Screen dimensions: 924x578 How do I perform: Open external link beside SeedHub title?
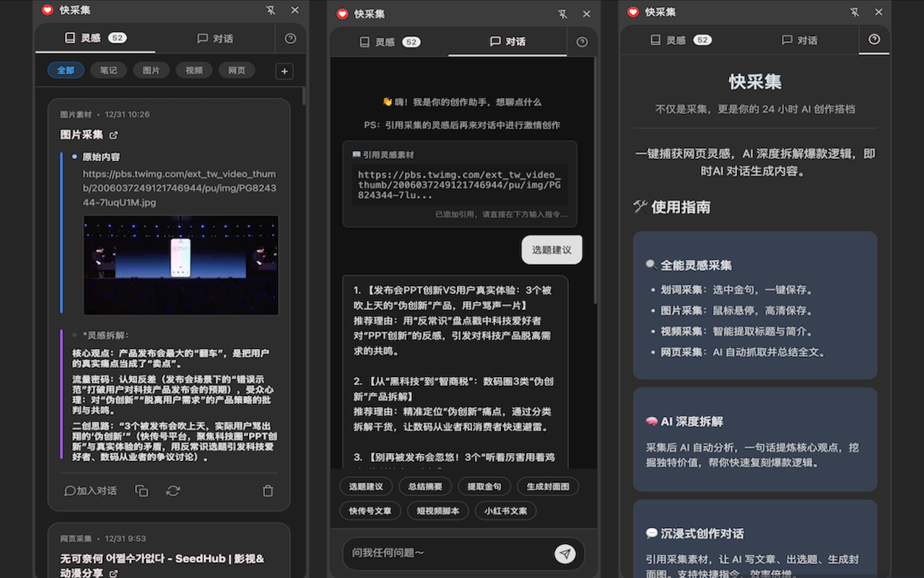click(113, 574)
